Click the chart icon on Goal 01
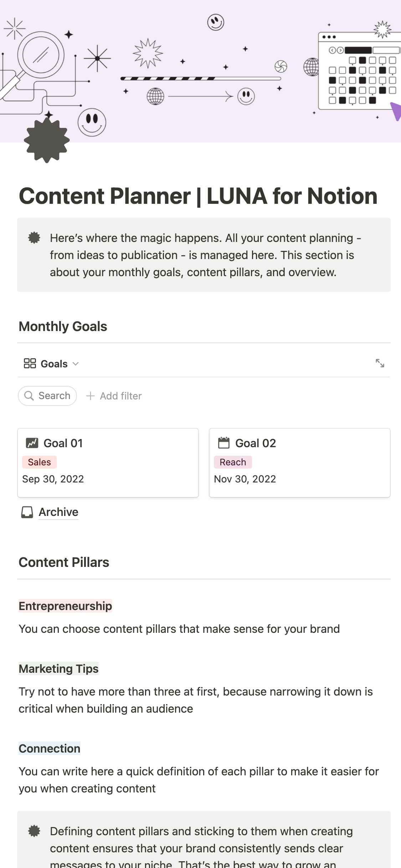Screen dimensions: 401x868 tap(32, 443)
